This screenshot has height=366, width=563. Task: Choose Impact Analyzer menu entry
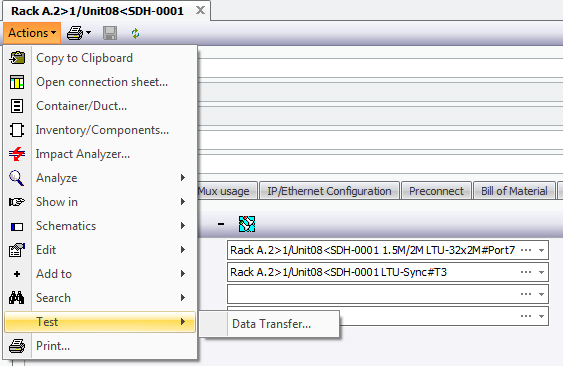pos(100,154)
